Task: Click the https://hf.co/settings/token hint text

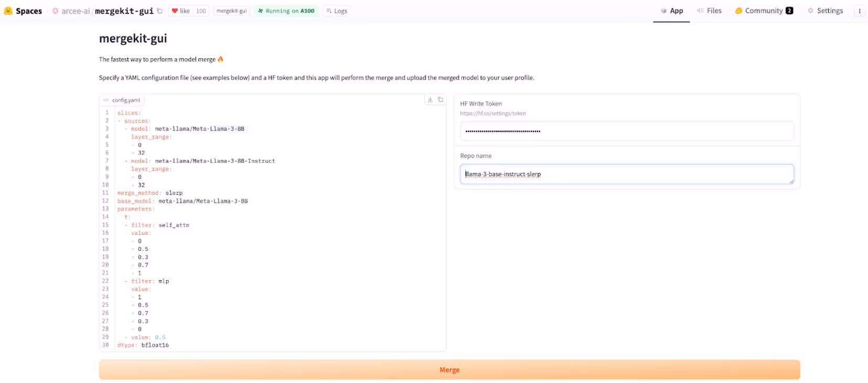Action: click(x=493, y=113)
